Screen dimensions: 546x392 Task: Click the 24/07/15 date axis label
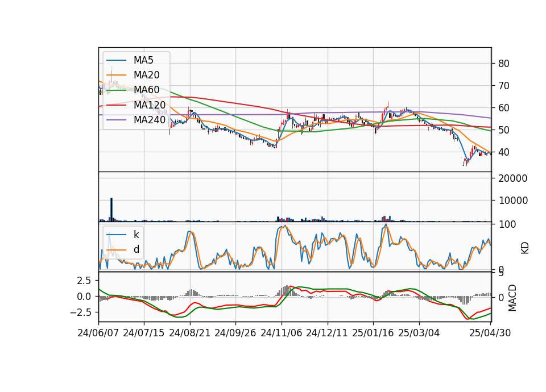143,333
